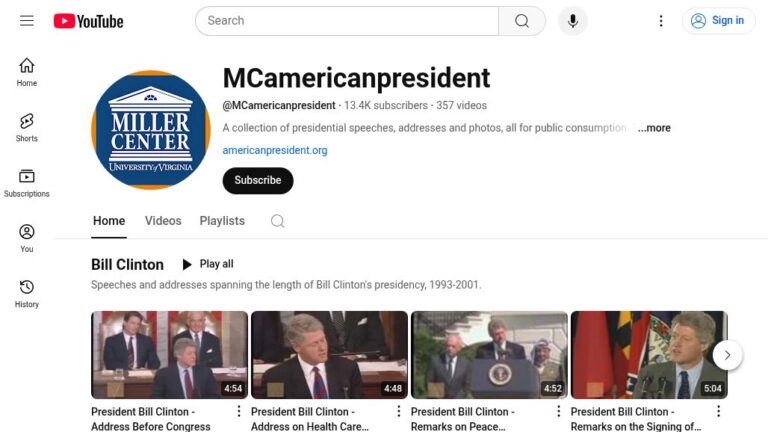Start voice search with microphone
768x432 pixels.
[573, 21]
